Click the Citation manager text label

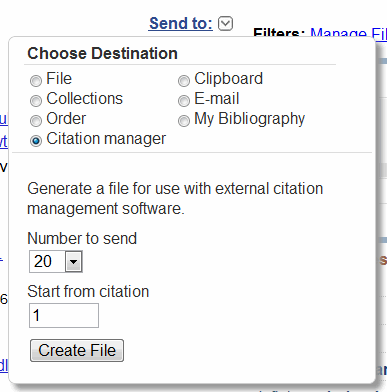pos(106,139)
